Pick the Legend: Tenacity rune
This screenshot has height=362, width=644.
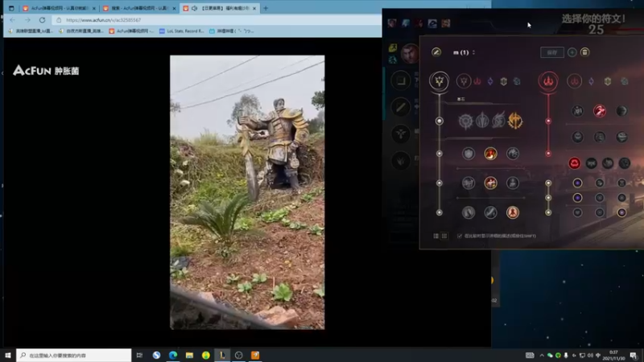click(490, 183)
